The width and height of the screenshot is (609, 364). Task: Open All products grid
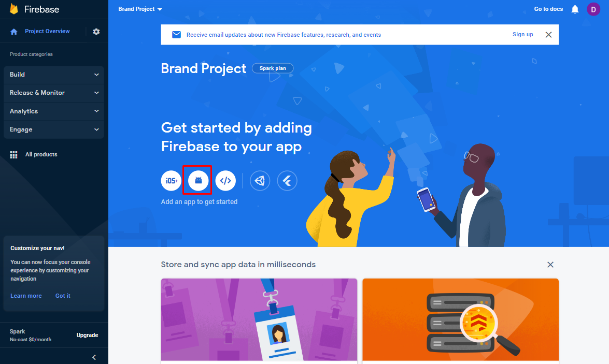(33, 154)
